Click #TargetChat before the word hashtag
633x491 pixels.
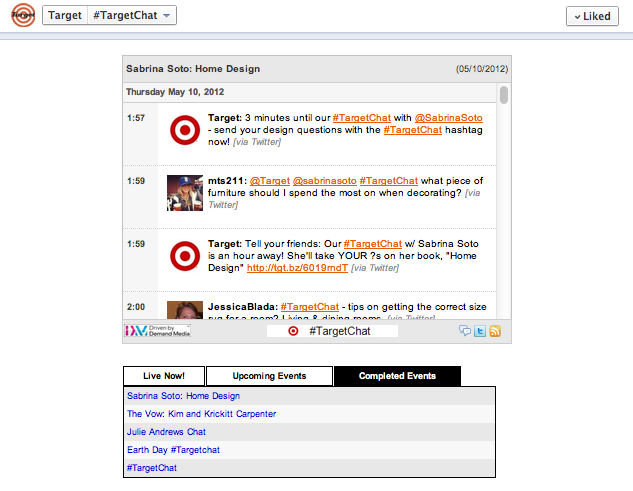coord(413,130)
